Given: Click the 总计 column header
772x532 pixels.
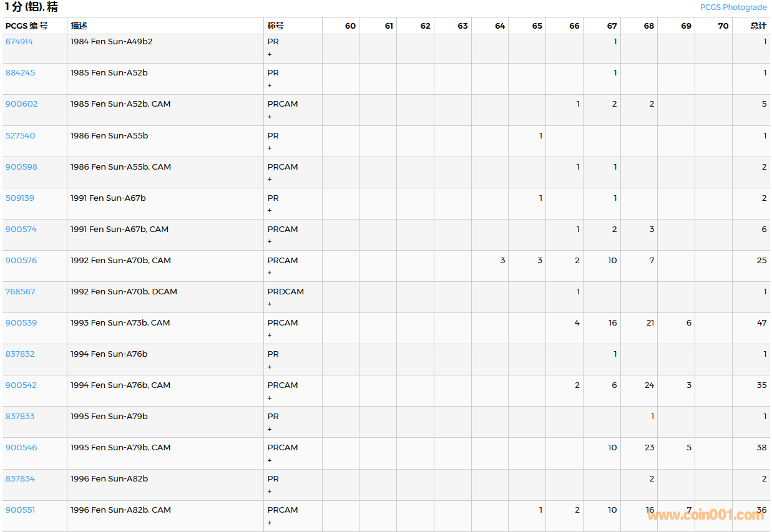Looking at the screenshot, I should [758, 26].
